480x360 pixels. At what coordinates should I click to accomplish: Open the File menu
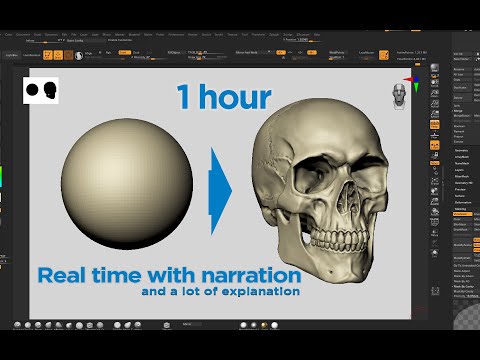point(74,35)
